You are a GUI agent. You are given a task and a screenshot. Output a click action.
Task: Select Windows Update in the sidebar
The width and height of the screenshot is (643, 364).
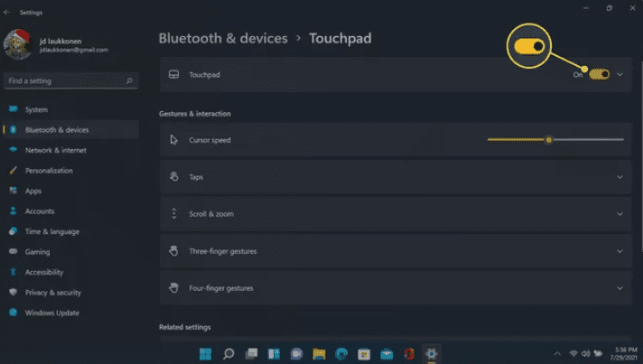coord(51,313)
